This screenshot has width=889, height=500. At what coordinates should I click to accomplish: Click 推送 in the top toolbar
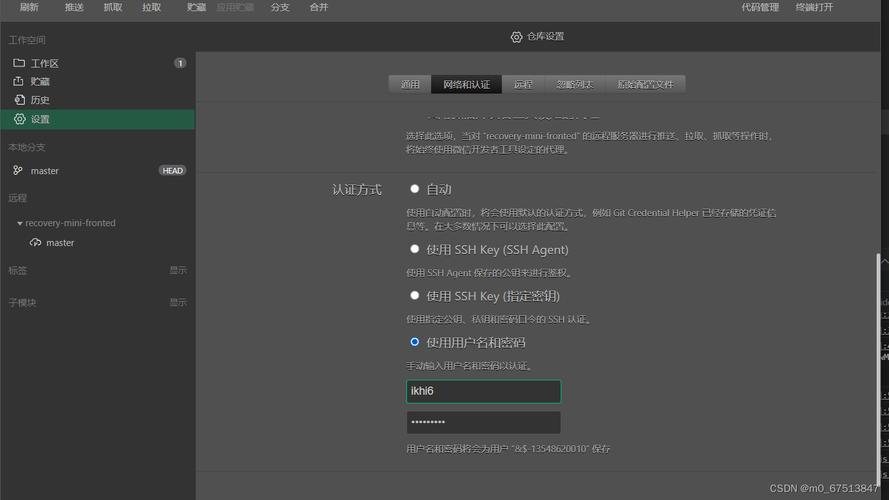pos(74,7)
